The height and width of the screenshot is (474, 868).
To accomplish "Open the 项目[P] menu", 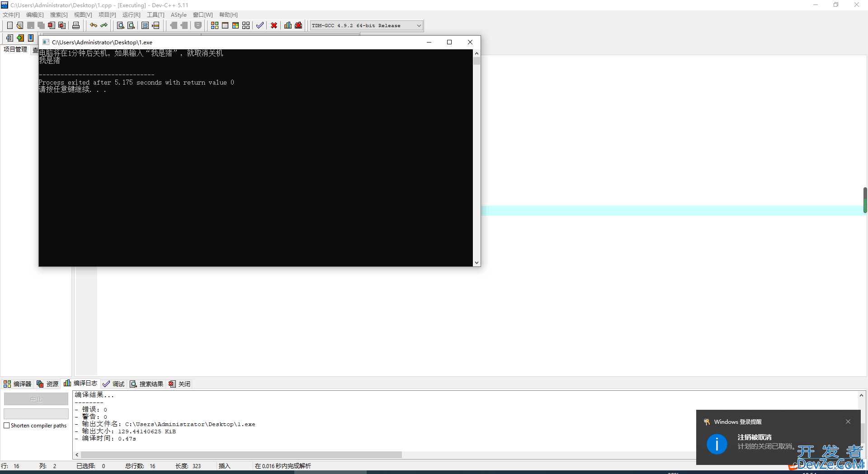I will pyautogui.click(x=107, y=15).
